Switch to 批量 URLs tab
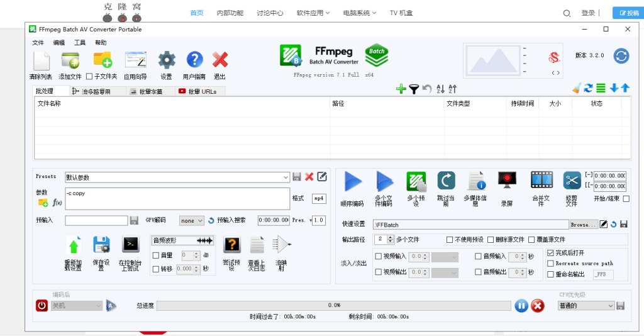This screenshot has width=644, height=336. (200, 92)
